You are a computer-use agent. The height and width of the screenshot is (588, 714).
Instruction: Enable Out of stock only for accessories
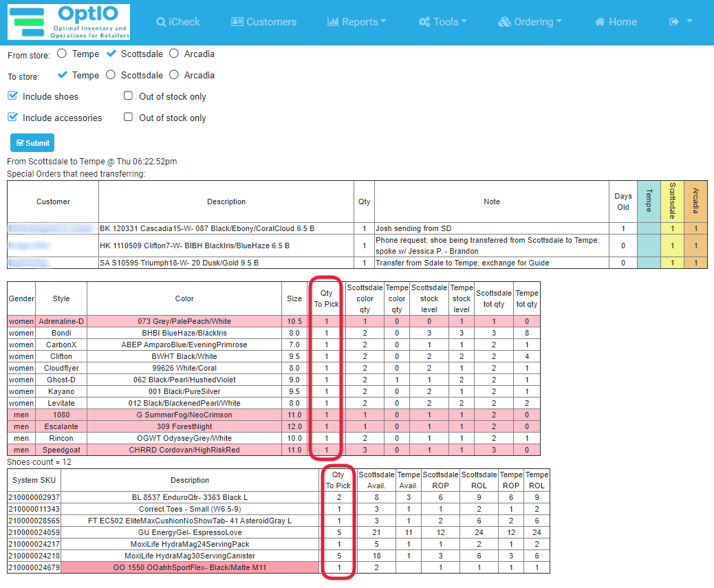pos(128,117)
